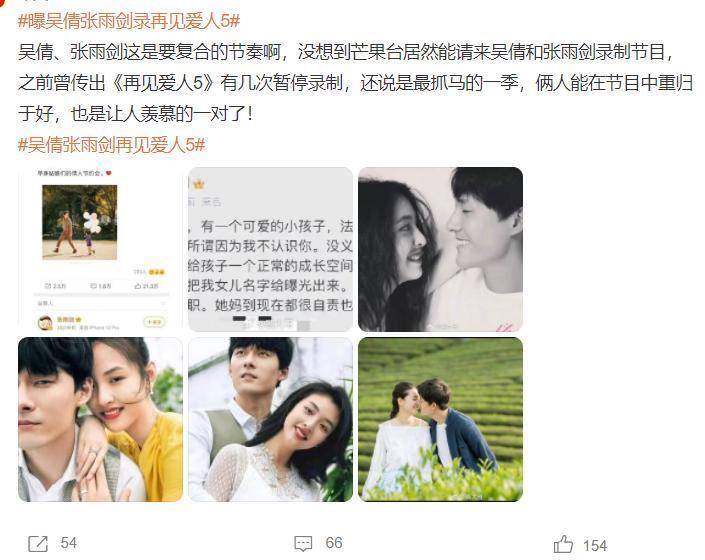Viewport: 705px width, 560px height.
Task: Click the small avatar in first thumbnail
Action: (45, 322)
